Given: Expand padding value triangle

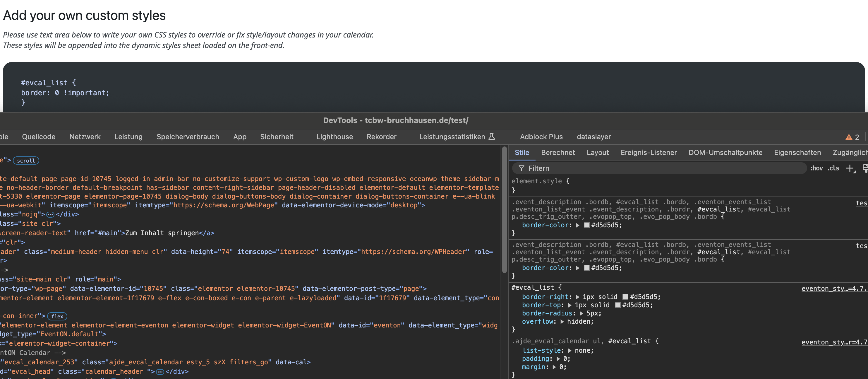Looking at the screenshot, I should (558, 359).
